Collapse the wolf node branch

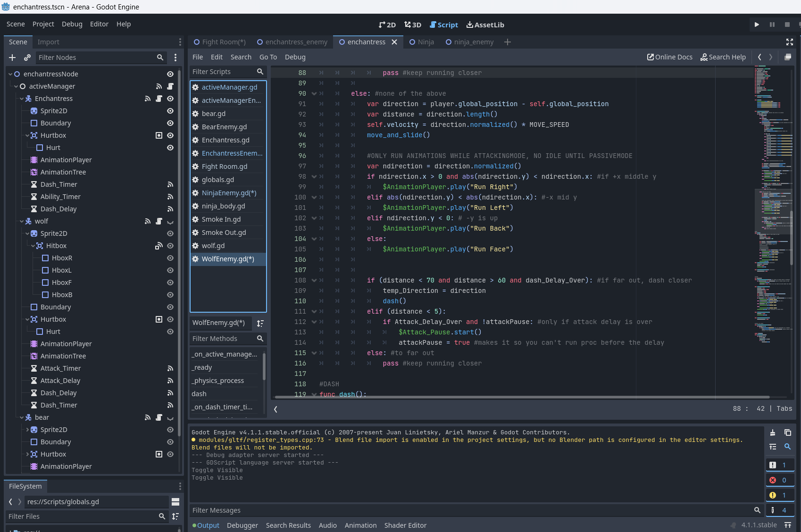click(22, 221)
